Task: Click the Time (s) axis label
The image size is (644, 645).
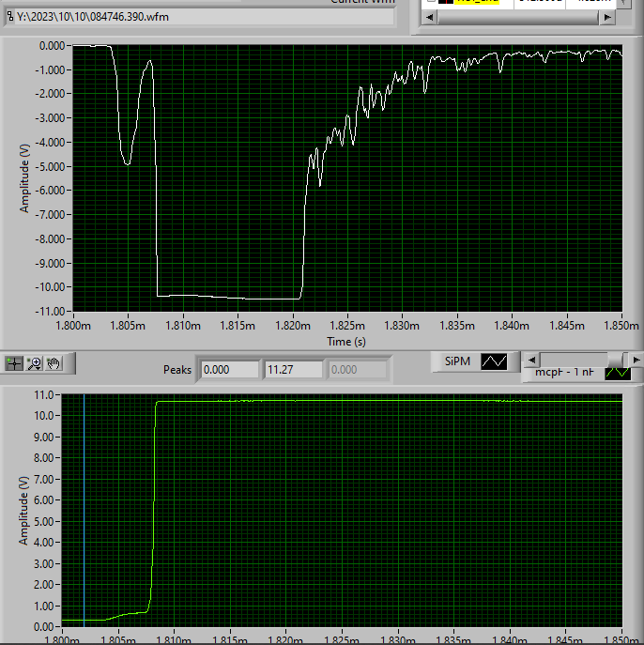Action: [346, 342]
